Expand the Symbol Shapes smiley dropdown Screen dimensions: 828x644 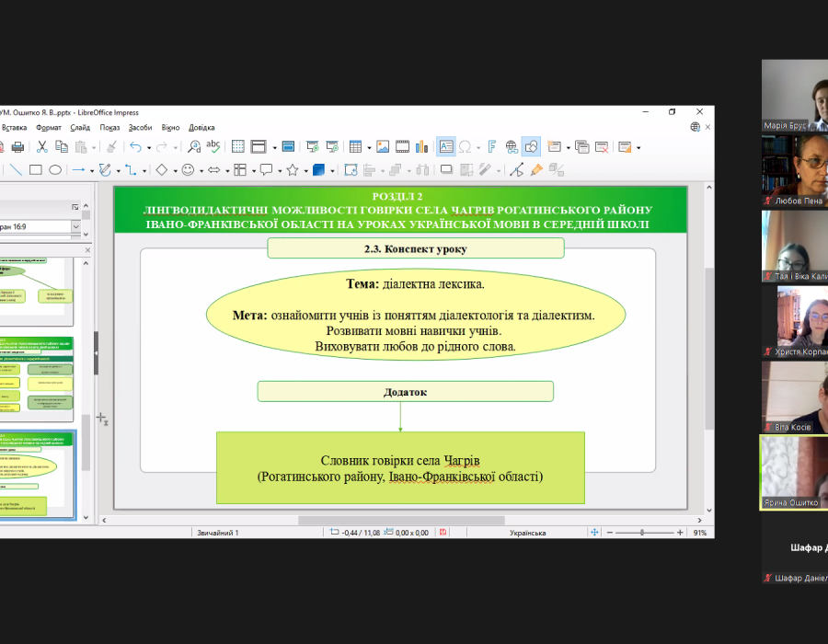[201, 170]
